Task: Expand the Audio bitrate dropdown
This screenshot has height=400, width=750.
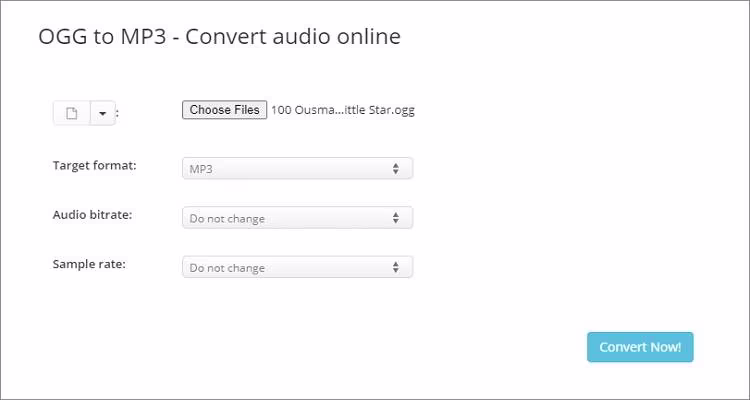Action: click(297, 218)
